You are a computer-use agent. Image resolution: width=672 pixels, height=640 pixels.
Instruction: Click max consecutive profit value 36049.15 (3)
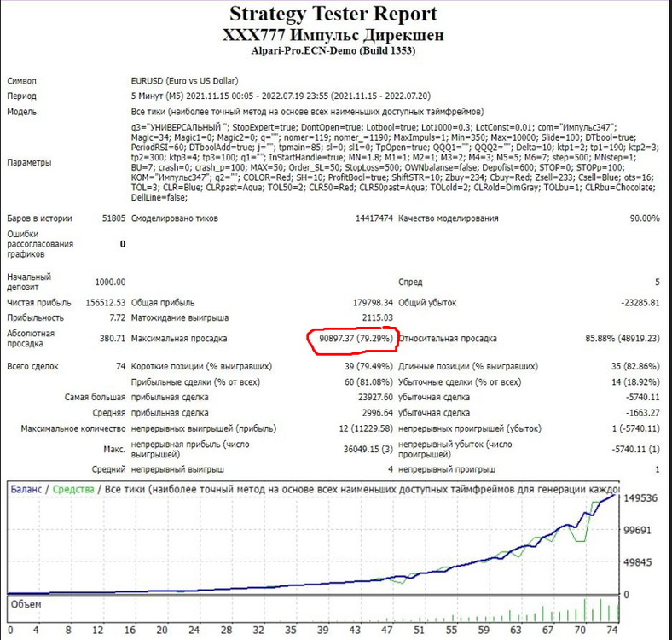pyautogui.click(x=368, y=449)
